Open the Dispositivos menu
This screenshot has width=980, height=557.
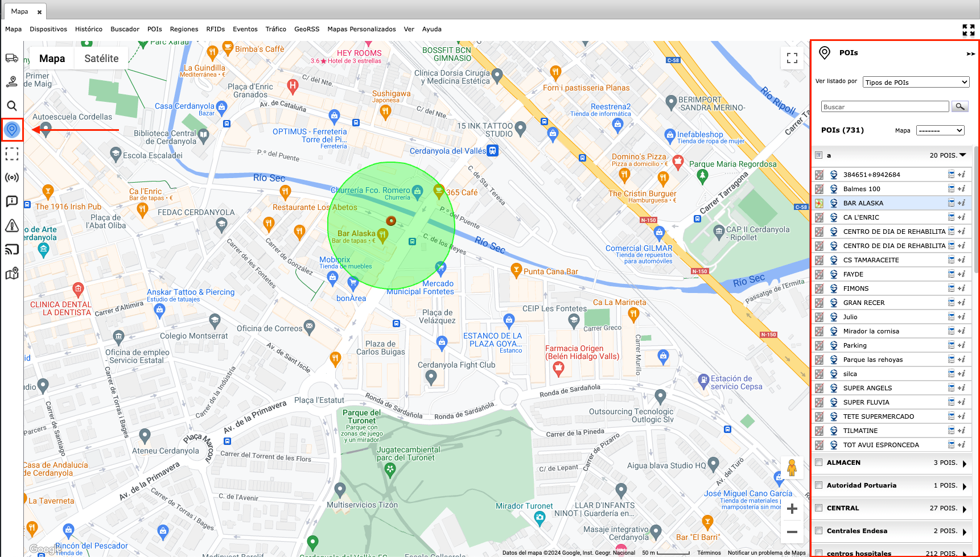tap(48, 29)
